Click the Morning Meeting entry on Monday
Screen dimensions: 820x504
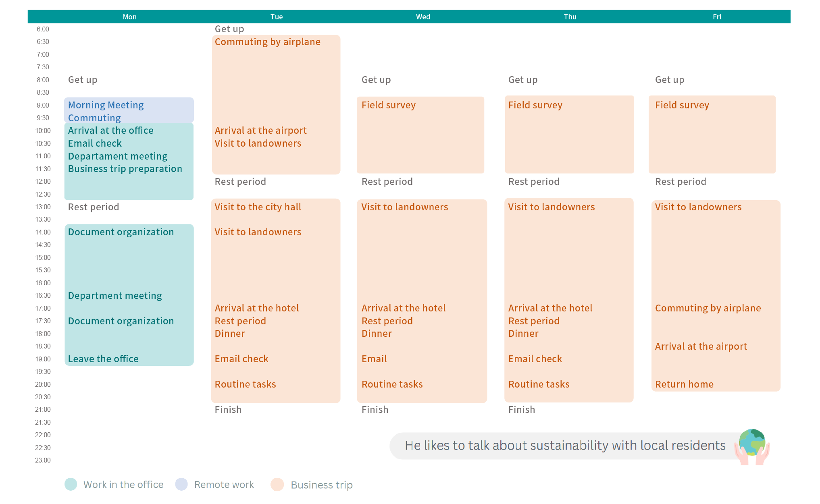click(106, 105)
